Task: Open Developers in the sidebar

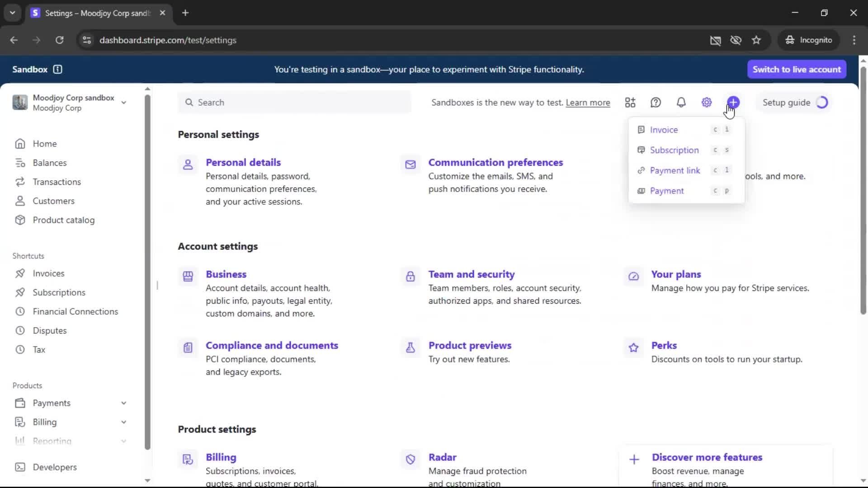Action: [x=54, y=467]
